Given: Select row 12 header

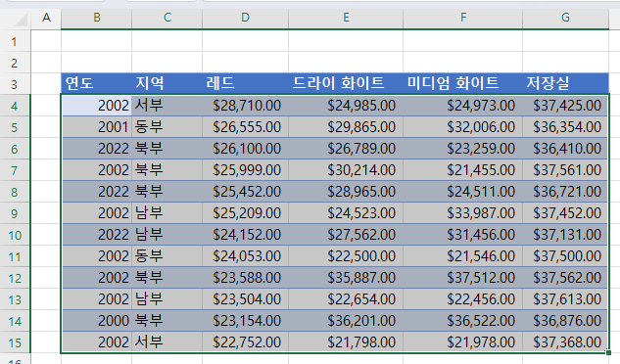Looking at the screenshot, I should 15,278.
